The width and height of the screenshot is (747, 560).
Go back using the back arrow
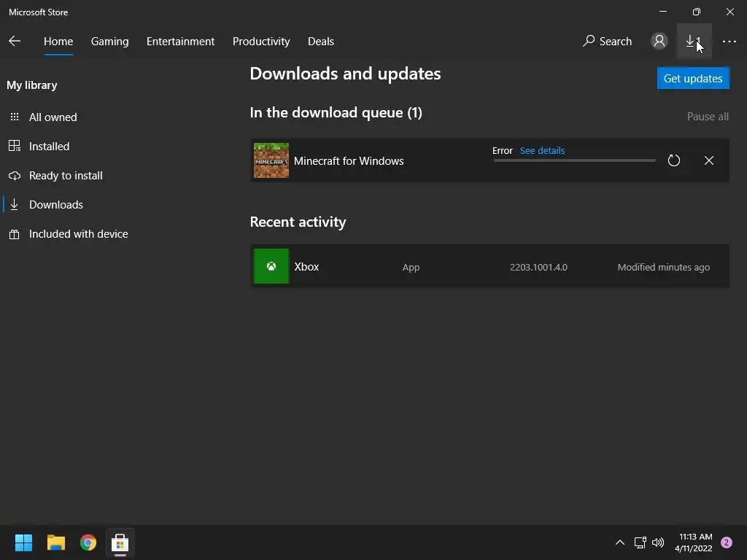click(x=15, y=41)
